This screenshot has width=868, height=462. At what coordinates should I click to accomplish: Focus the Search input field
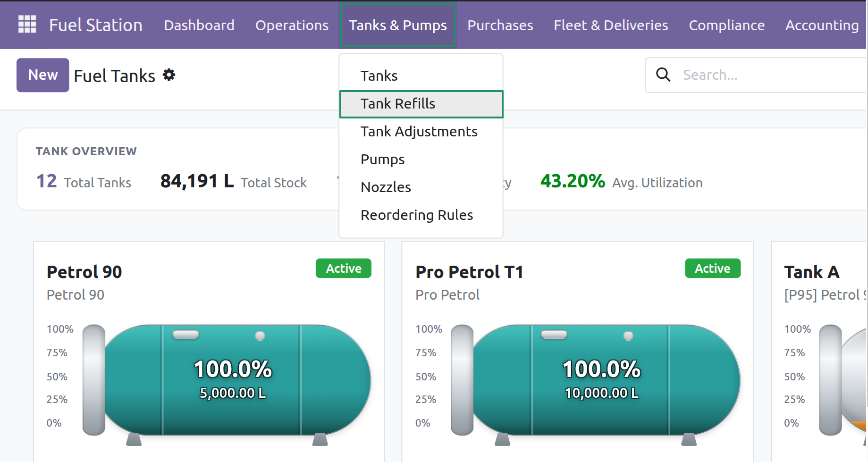774,75
